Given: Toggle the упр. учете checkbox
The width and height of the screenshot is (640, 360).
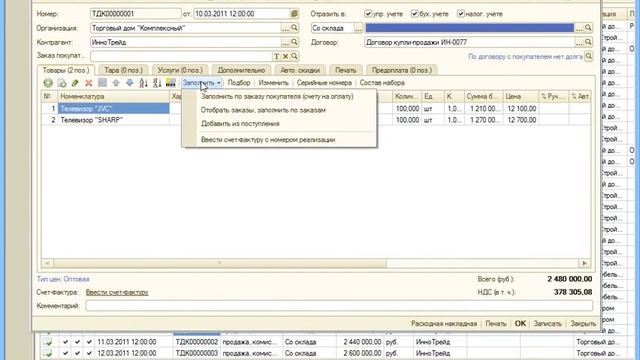Looking at the screenshot, I should pyautogui.click(x=368, y=14).
